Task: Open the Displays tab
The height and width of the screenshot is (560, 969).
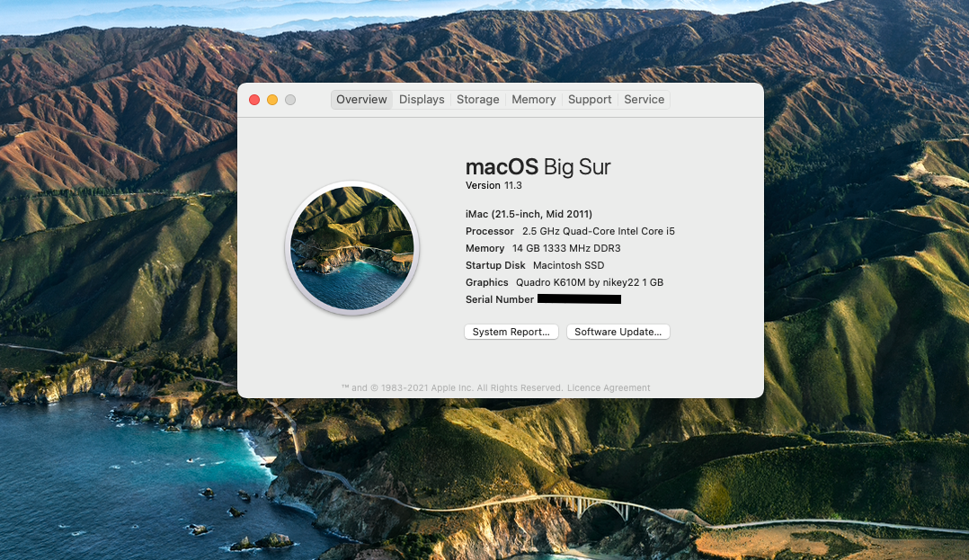Action: coord(422,100)
